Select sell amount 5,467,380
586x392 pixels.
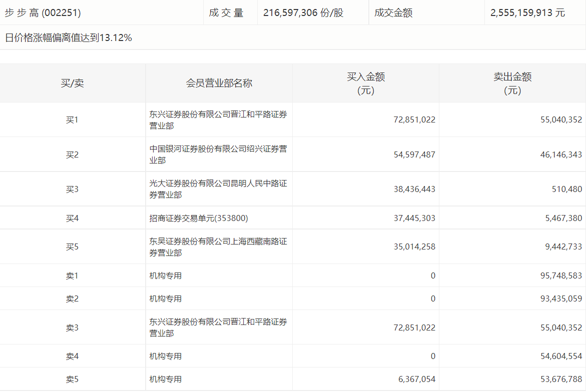coord(563,218)
